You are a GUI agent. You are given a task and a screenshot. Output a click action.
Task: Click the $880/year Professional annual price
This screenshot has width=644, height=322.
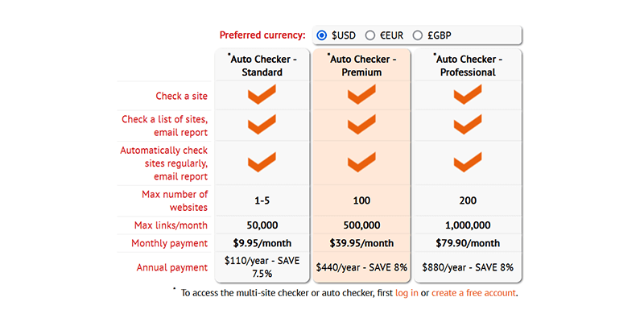pos(467,266)
